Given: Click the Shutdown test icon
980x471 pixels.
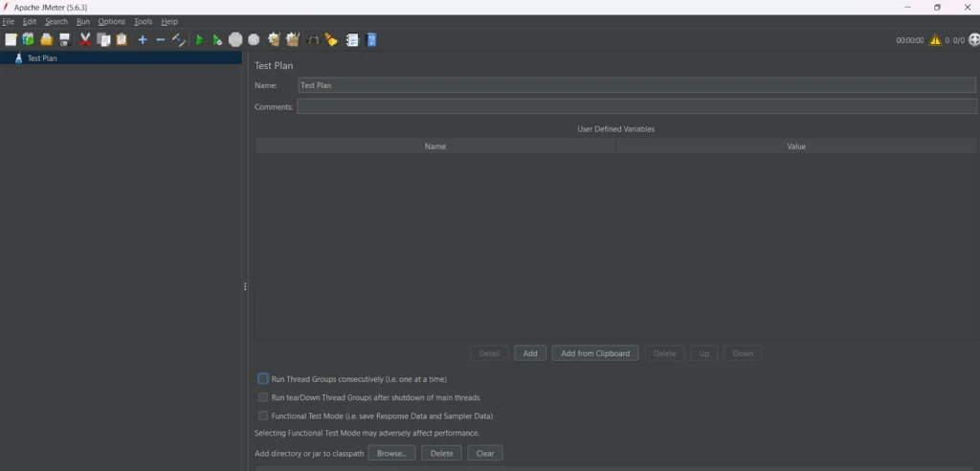Looking at the screenshot, I should 253,40.
